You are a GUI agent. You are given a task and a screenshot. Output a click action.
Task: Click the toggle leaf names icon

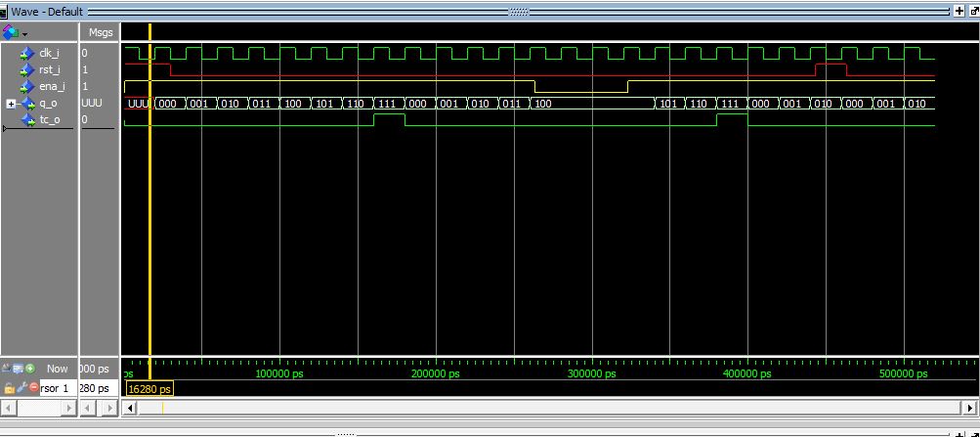tap(8, 370)
